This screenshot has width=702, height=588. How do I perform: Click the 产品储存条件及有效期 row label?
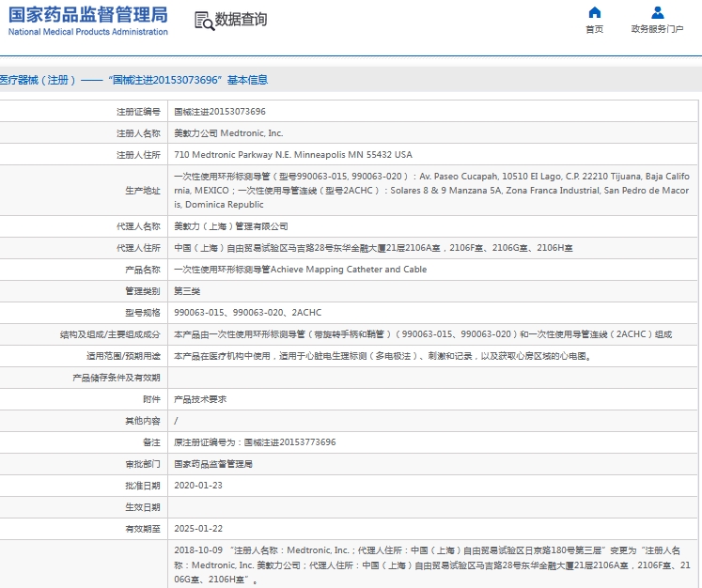117,378
